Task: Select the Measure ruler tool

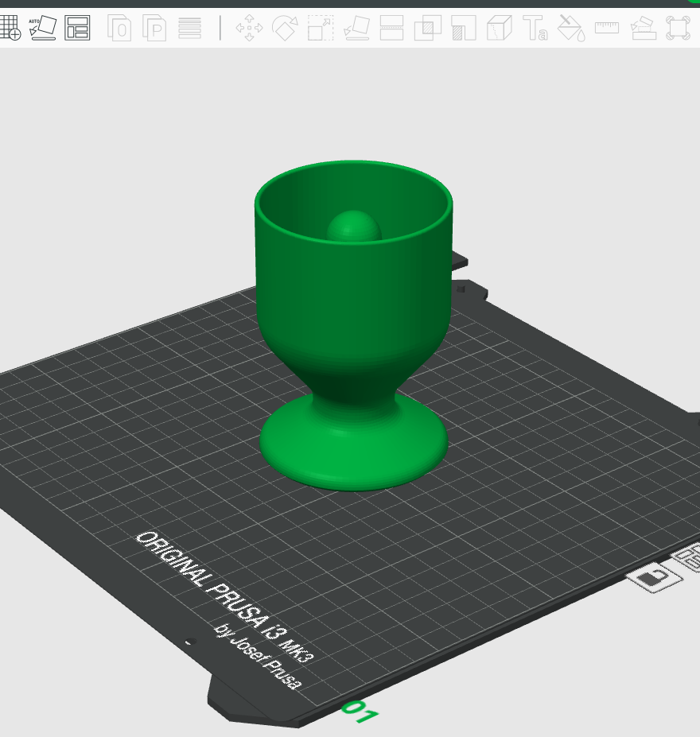Action: 607,27
